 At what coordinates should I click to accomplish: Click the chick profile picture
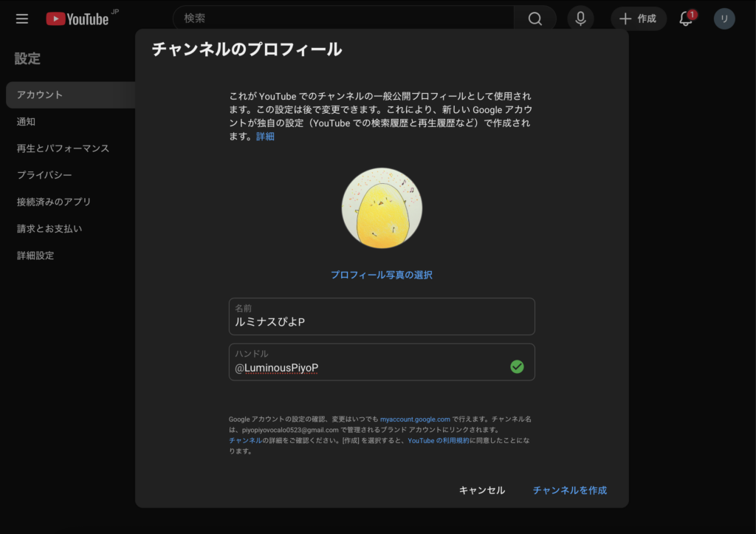pos(382,208)
